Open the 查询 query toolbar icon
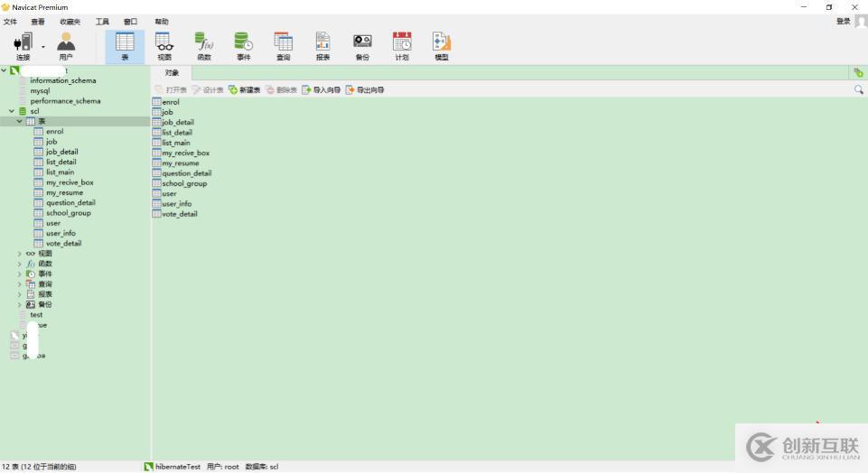 [284, 46]
